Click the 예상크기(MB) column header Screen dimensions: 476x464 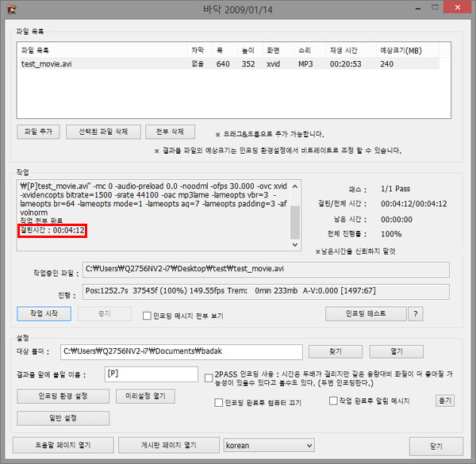401,51
